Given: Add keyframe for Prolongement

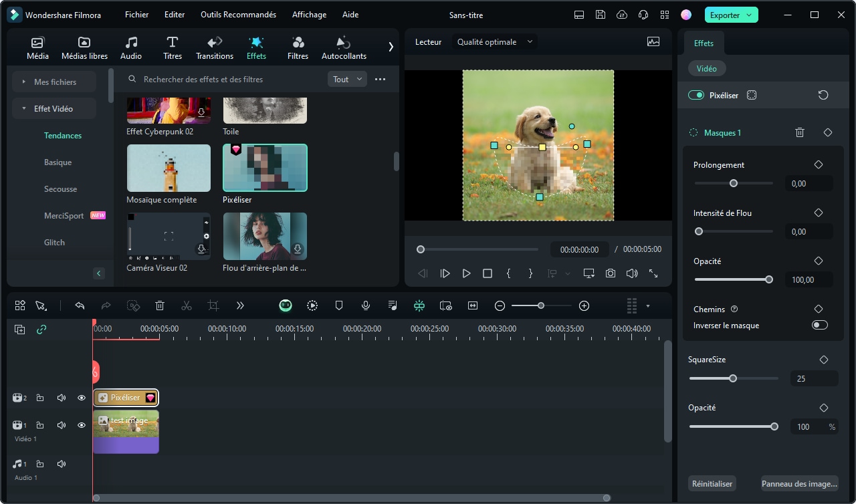Looking at the screenshot, I should [819, 164].
